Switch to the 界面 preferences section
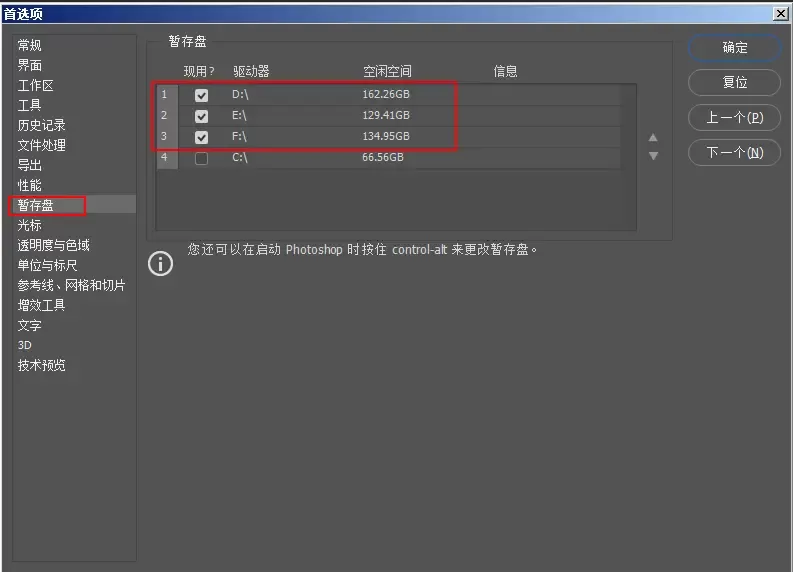The height and width of the screenshot is (572, 793). click(30, 65)
